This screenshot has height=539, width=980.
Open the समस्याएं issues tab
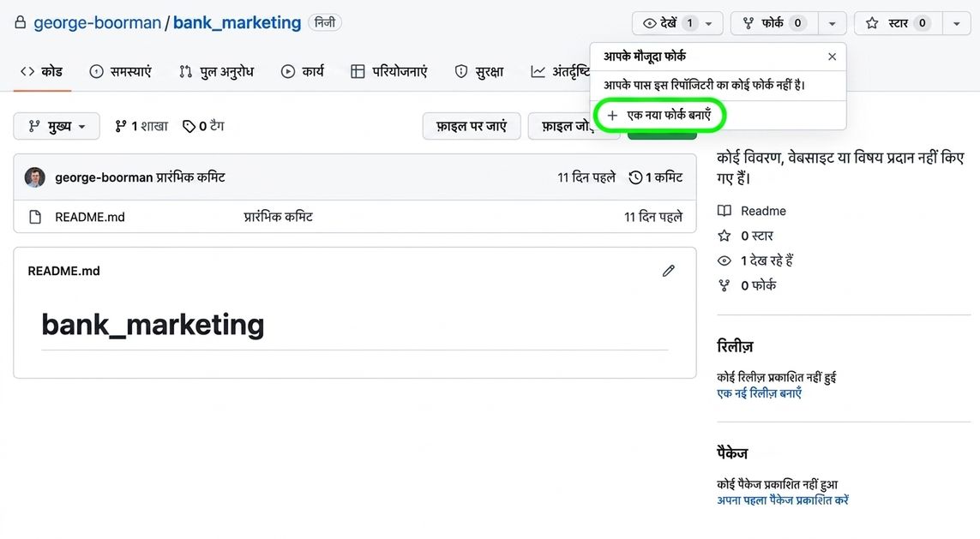click(120, 72)
